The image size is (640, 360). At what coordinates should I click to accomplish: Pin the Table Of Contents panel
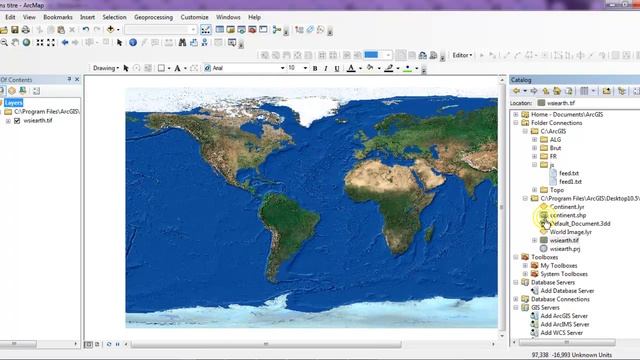pyautogui.click(x=69, y=79)
